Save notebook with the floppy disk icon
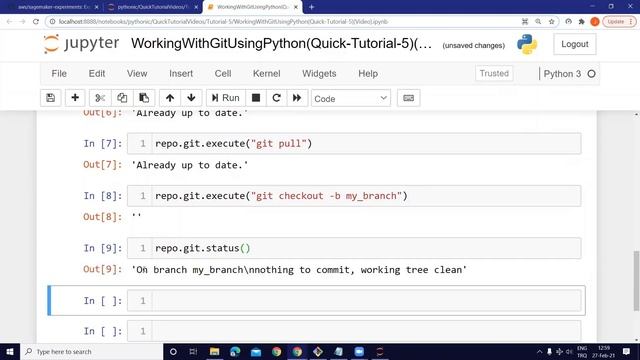This screenshot has width=640, height=360. [51, 98]
